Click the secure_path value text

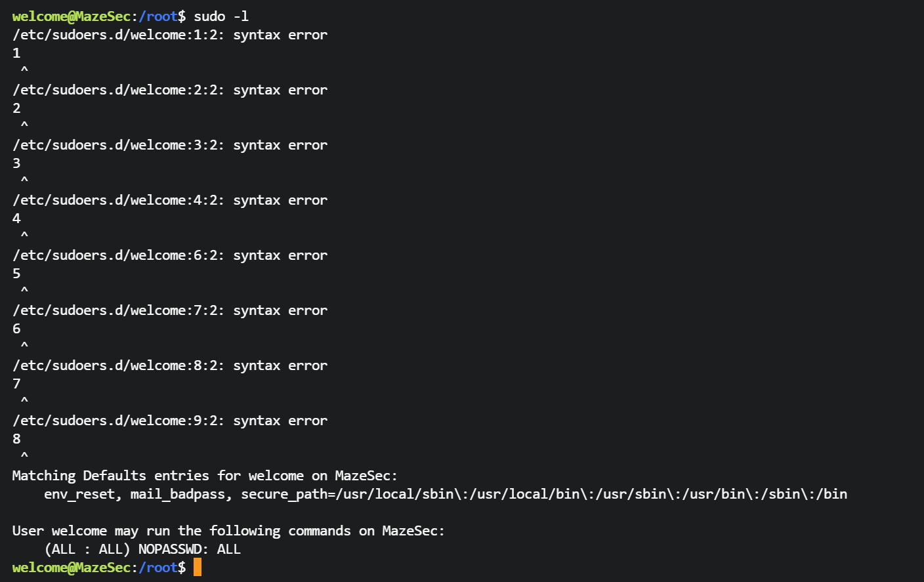[x=543, y=494]
